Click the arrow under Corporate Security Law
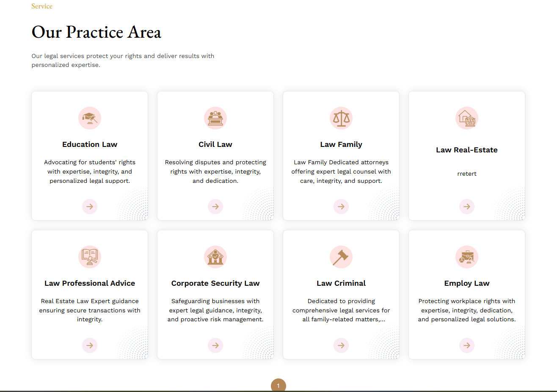Screen dimensions: 557x392 pos(215,345)
